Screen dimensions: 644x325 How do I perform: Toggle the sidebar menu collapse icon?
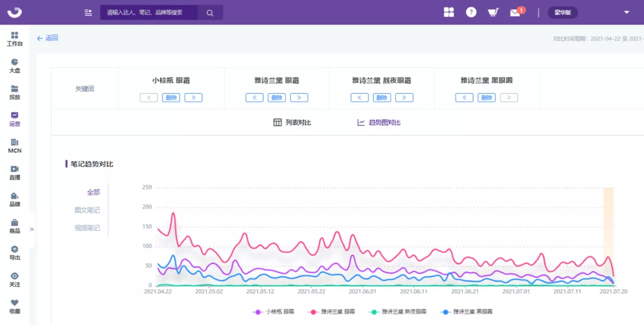point(88,13)
